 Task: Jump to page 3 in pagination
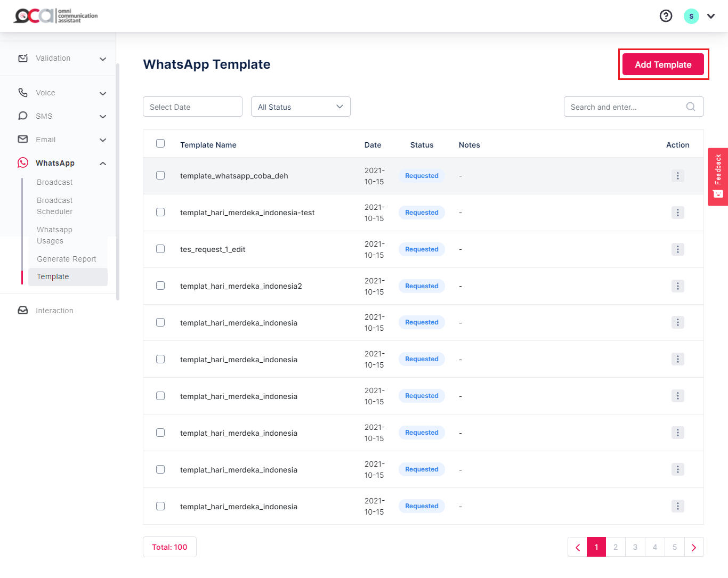click(x=635, y=547)
